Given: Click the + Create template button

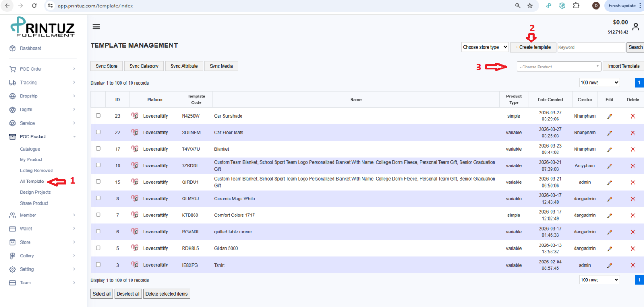Looking at the screenshot, I should tap(533, 47).
